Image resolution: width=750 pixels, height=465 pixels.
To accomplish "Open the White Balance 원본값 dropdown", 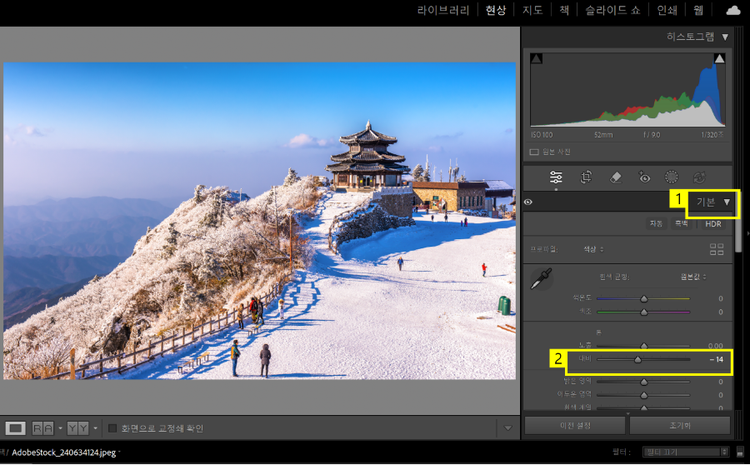I will pyautogui.click(x=694, y=277).
